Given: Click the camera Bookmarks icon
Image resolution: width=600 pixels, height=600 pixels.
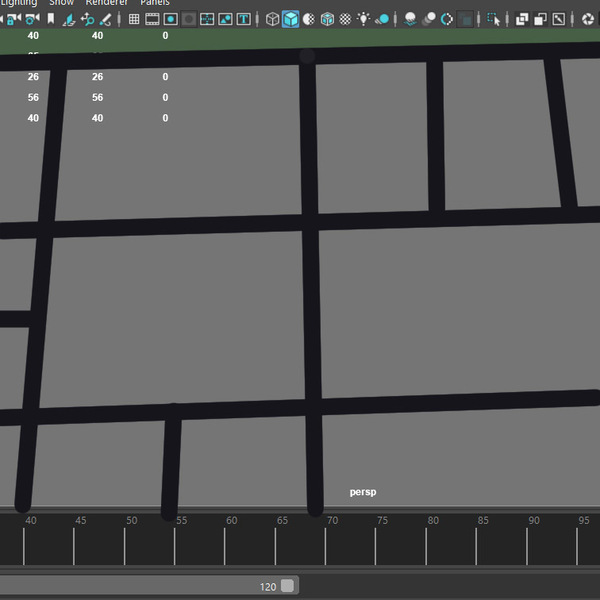Looking at the screenshot, I should [51, 18].
